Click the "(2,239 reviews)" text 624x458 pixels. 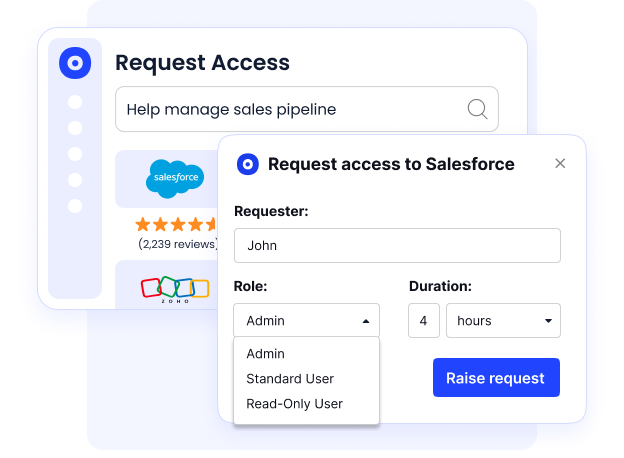coord(178,244)
